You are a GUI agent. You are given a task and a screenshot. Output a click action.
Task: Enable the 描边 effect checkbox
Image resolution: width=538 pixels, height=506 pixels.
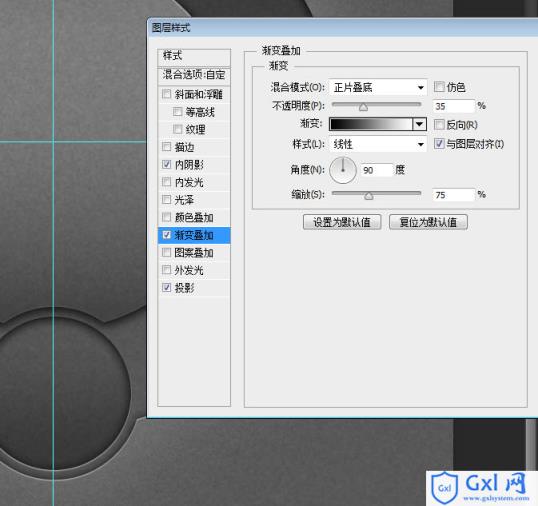(166, 147)
